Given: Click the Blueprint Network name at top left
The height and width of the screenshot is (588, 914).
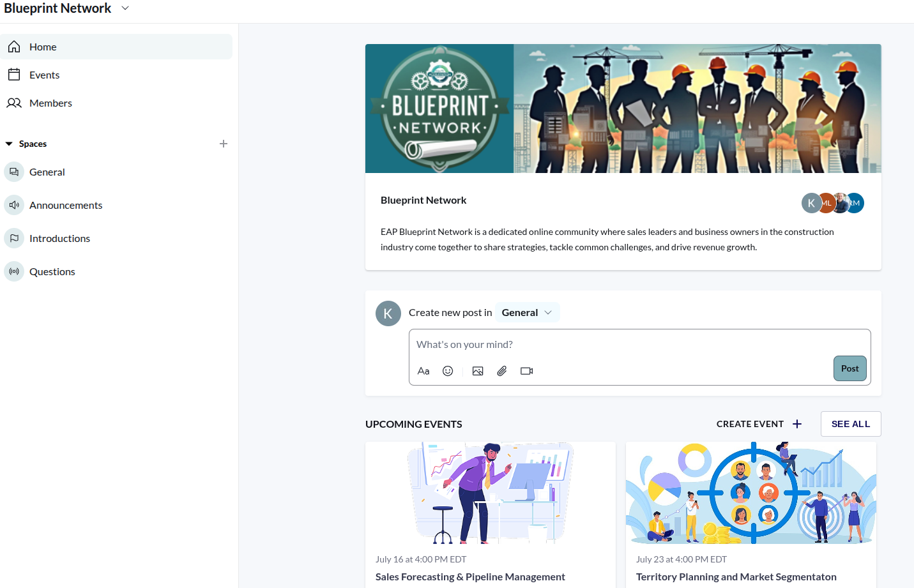Looking at the screenshot, I should (x=57, y=8).
